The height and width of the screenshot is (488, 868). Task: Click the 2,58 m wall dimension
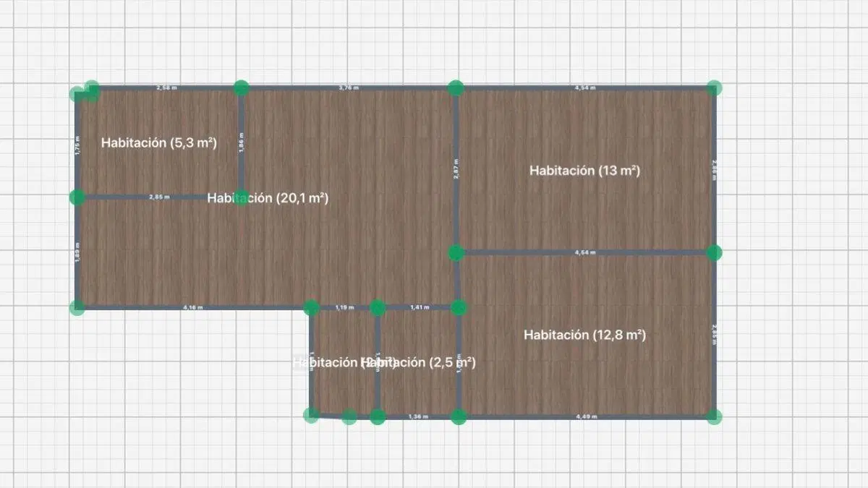point(167,87)
